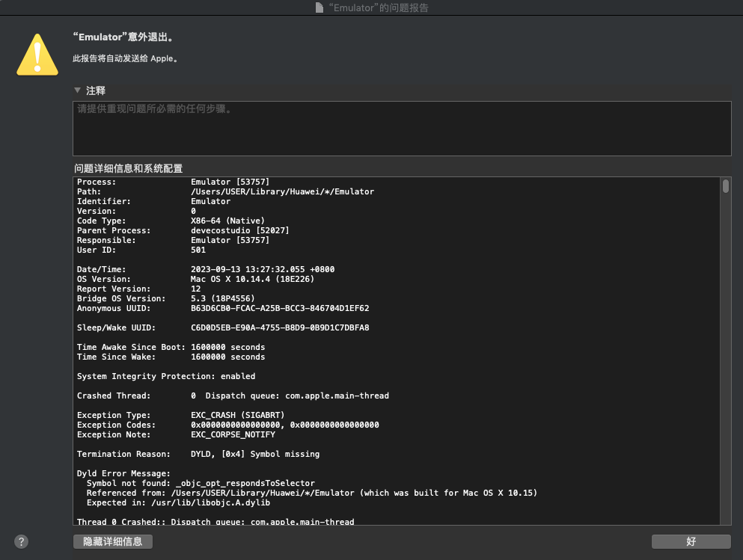Click the report's vertical scrollbar thumb
Image resolution: width=743 pixels, height=560 pixels.
[x=725, y=186]
